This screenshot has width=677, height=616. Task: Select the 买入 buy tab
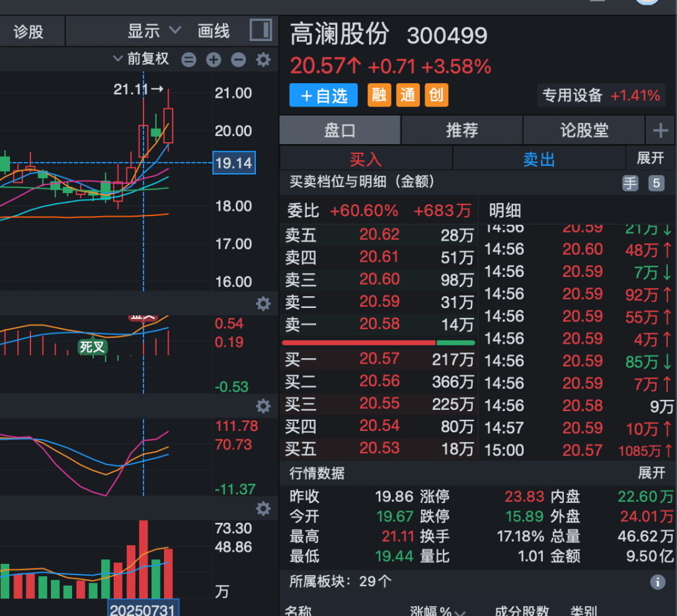(366, 159)
